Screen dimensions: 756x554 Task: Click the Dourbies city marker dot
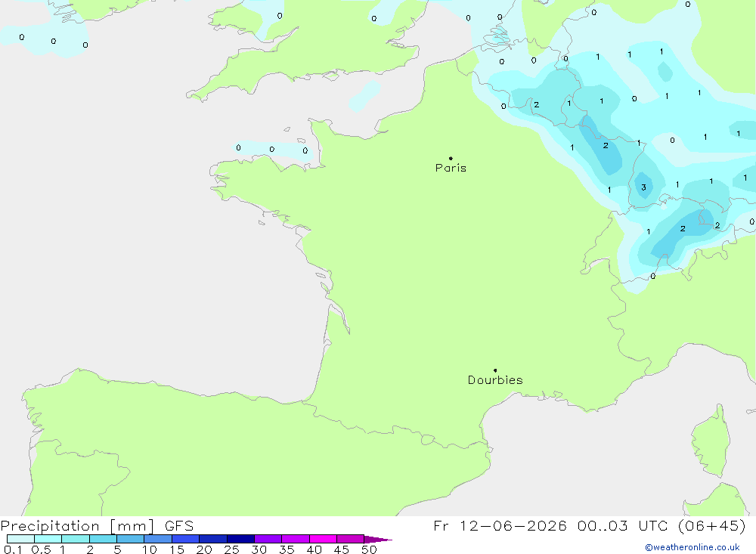pyautogui.click(x=495, y=370)
